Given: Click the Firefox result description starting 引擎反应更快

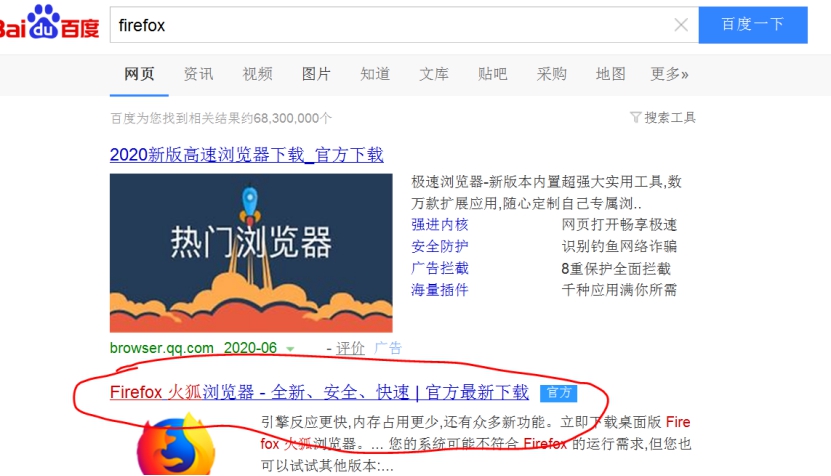Looking at the screenshot, I should click(x=475, y=444).
